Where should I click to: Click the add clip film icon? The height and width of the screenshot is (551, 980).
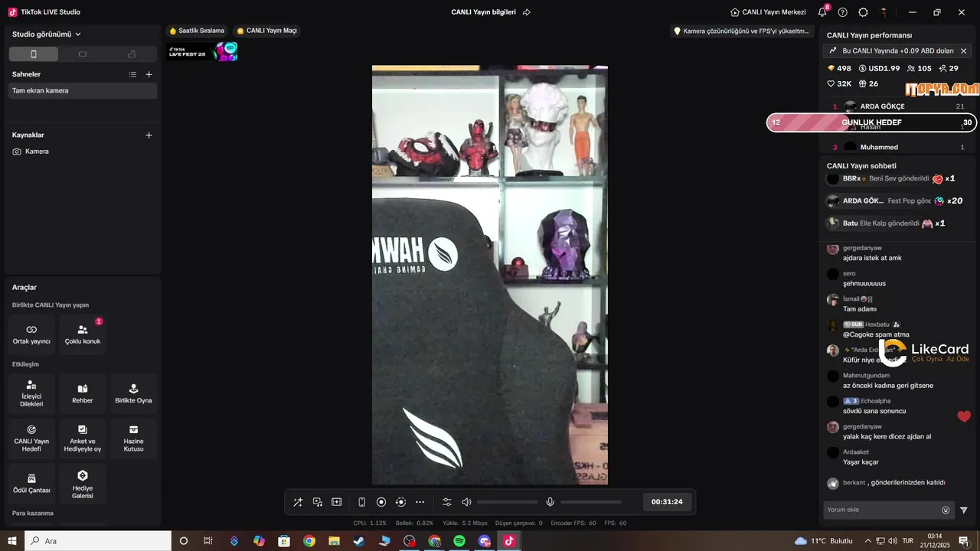(x=337, y=502)
